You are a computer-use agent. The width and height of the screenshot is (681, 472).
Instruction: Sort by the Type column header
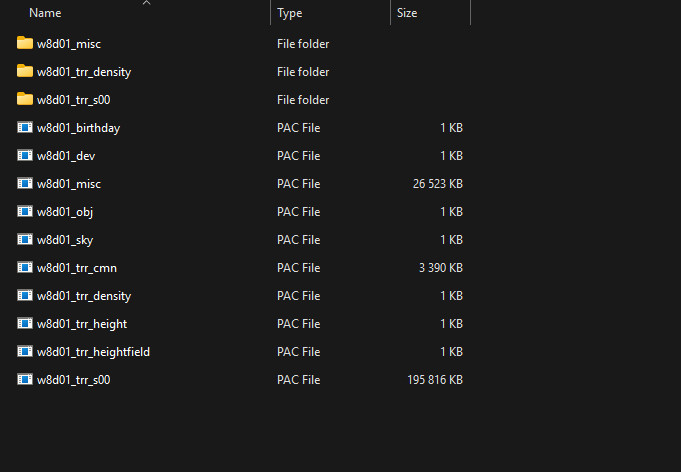pyautogui.click(x=290, y=13)
